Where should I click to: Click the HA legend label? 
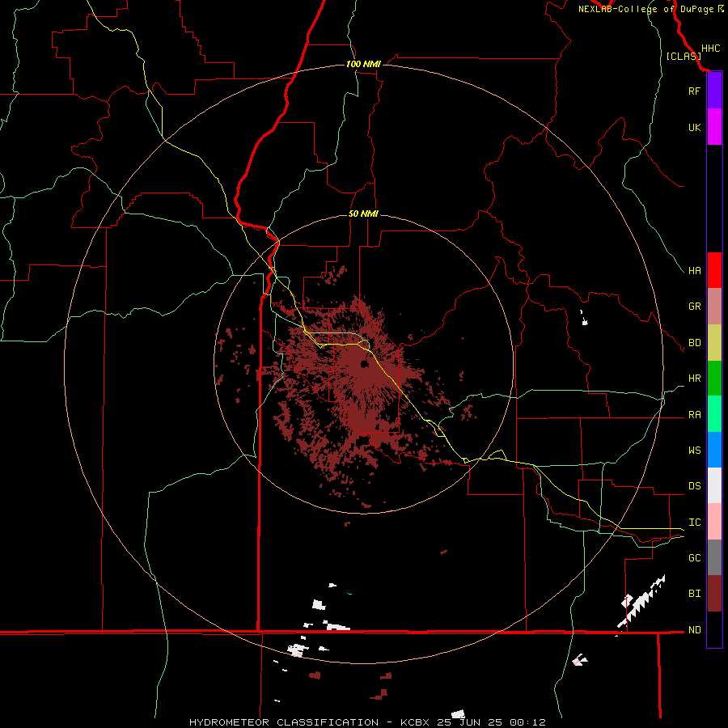[694, 271]
